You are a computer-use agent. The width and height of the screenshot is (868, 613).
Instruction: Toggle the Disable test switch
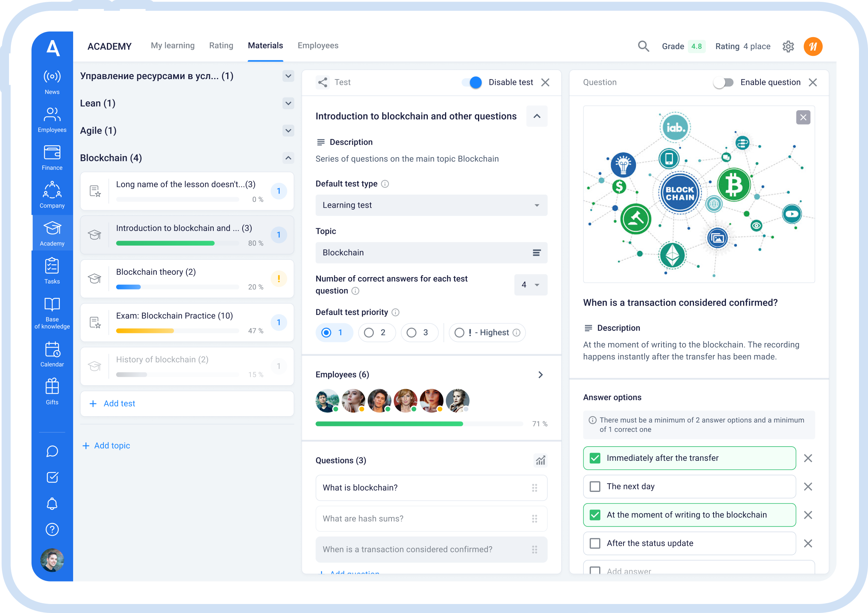pos(471,82)
